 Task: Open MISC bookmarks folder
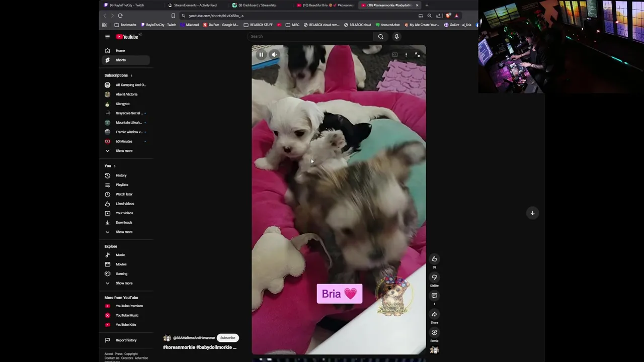point(292,25)
